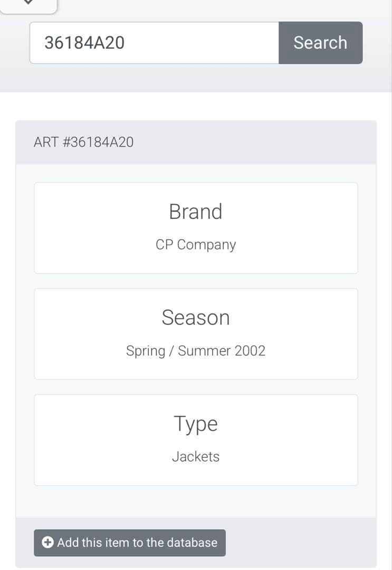Click the Brand heading

[x=196, y=212]
